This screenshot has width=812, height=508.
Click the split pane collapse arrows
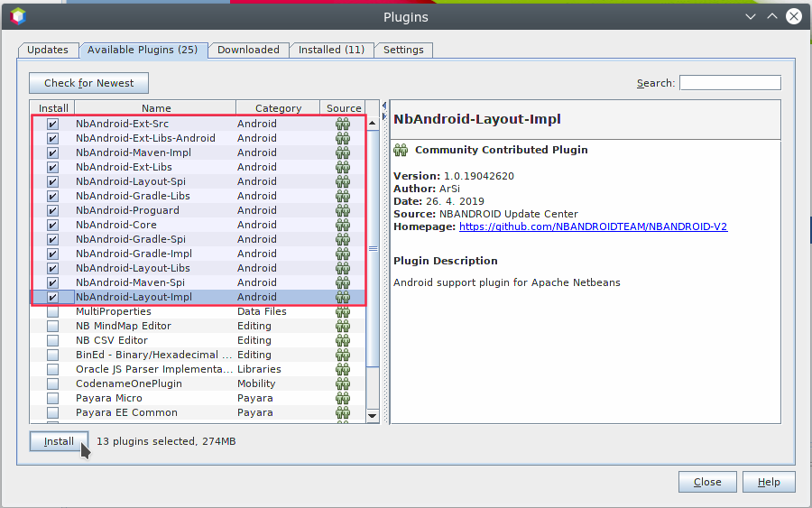(384, 111)
